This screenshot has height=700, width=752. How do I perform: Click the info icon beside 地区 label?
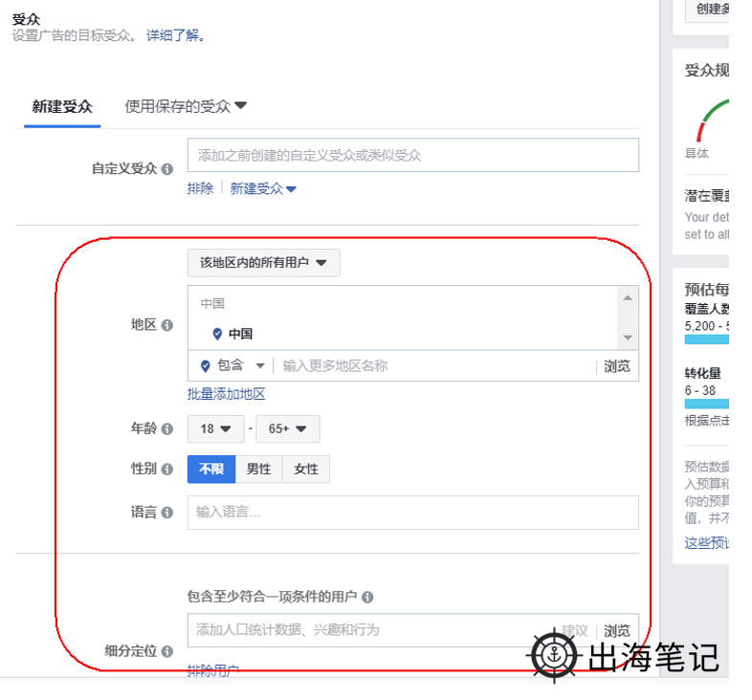coord(167,325)
